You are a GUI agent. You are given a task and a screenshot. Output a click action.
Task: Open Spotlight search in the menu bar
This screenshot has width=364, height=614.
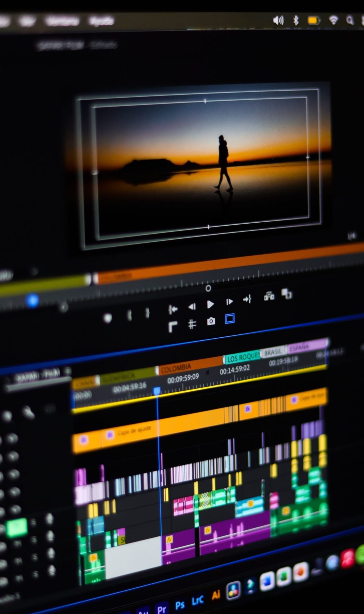(350, 21)
